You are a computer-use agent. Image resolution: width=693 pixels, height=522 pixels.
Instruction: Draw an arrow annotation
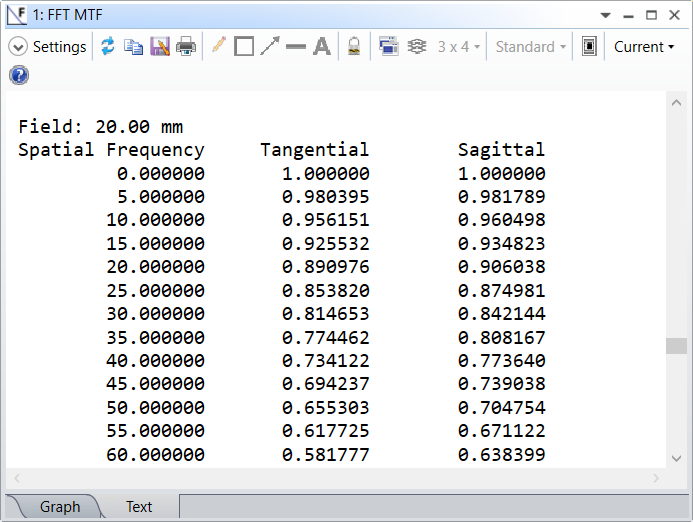[270, 46]
